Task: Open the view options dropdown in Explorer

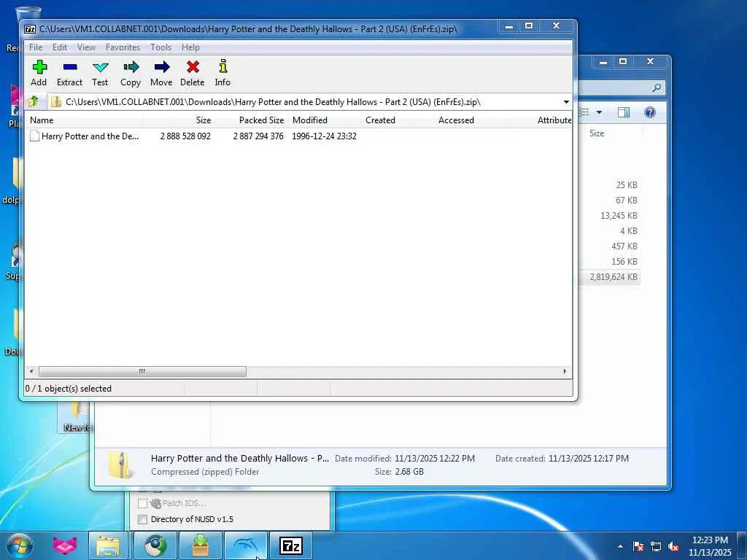Action: coord(599,112)
